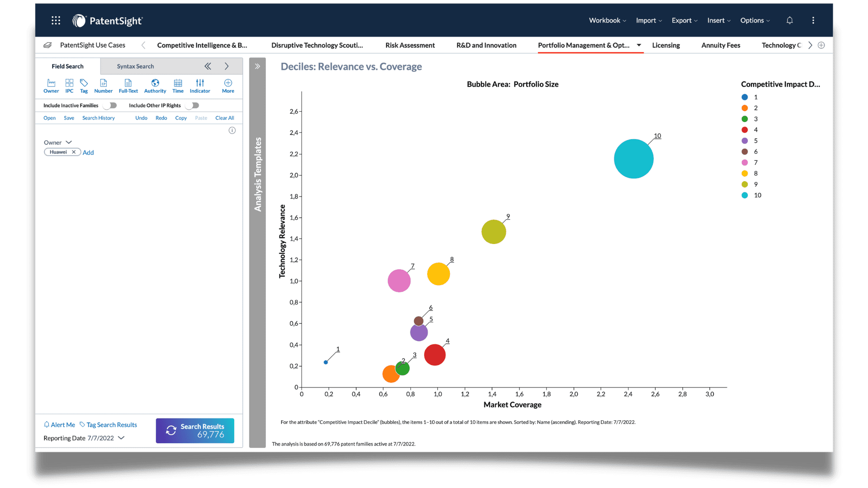Select the Number search field icon
The height and width of the screenshot is (488, 868).
coord(103,86)
